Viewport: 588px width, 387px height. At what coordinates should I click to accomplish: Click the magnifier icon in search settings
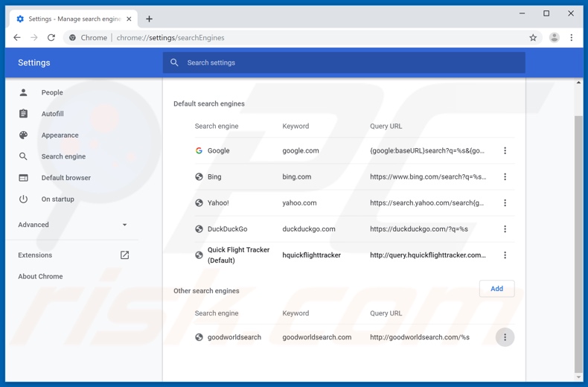pos(174,63)
